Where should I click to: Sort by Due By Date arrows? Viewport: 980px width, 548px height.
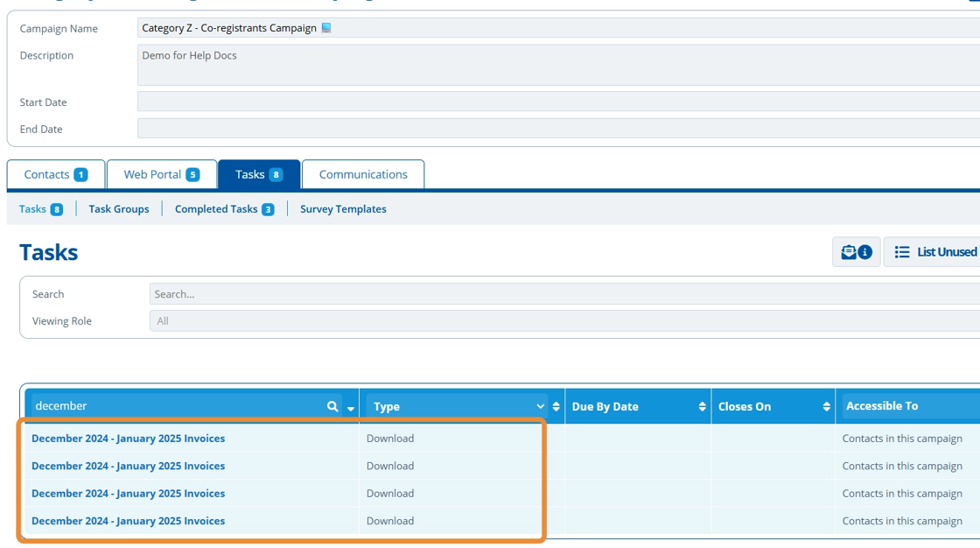(702, 406)
